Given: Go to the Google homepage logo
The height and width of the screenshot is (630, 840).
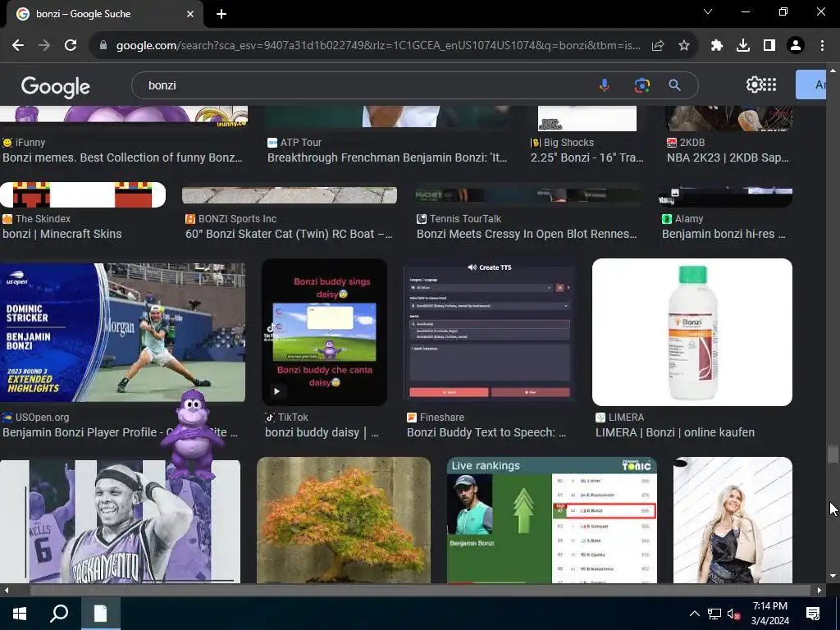Looking at the screenshot, I should click(56, 86).
